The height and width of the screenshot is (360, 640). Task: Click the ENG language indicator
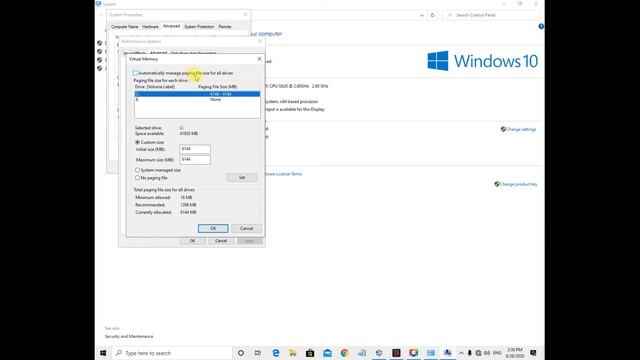tap(497, 353)
